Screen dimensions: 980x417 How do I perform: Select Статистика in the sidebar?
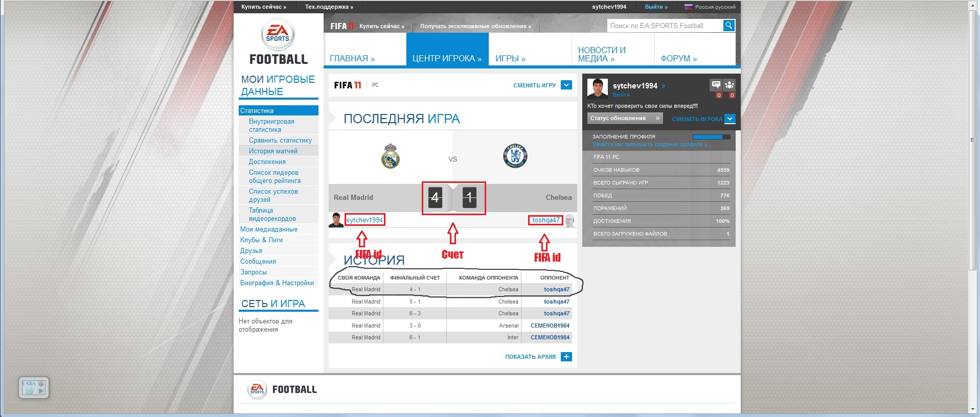pos(278,110)
